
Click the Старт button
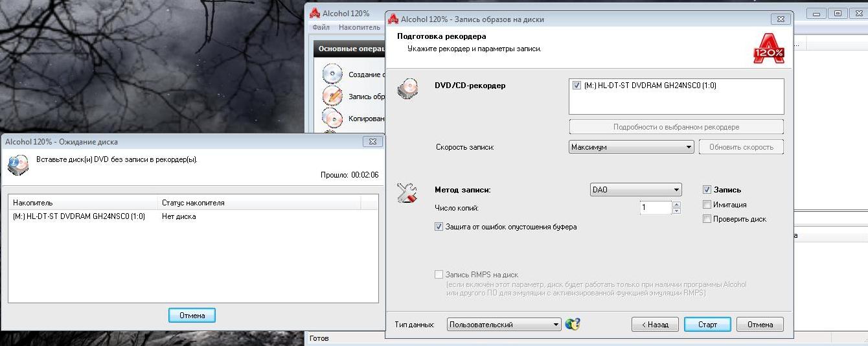click(707, 324)
